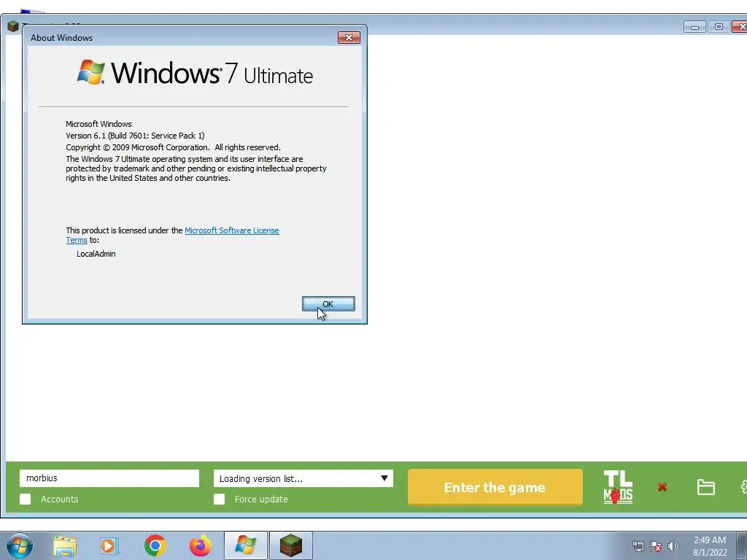Click the launcher title bar block icon
The height and width of the screenshot is (560, 747).
[13, 26]
